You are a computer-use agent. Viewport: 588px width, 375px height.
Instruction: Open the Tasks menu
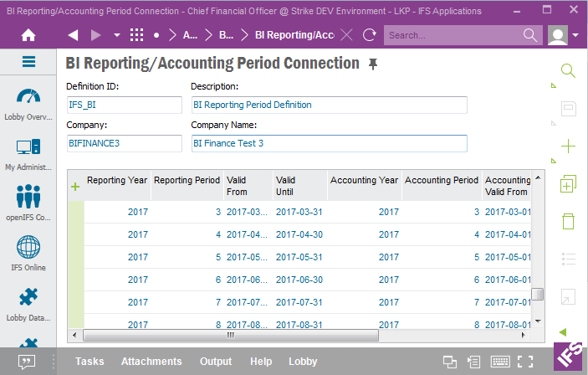[x=89, y=362]
